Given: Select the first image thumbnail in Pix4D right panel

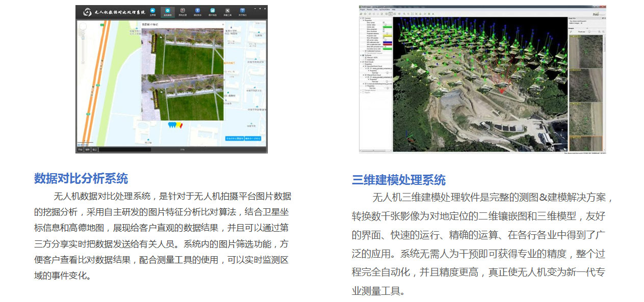Looking at the screenshot, I should [x=585, y=51].
